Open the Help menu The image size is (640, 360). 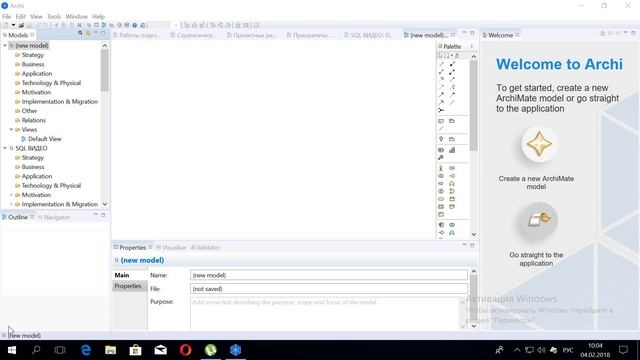[x=98, y=17]
